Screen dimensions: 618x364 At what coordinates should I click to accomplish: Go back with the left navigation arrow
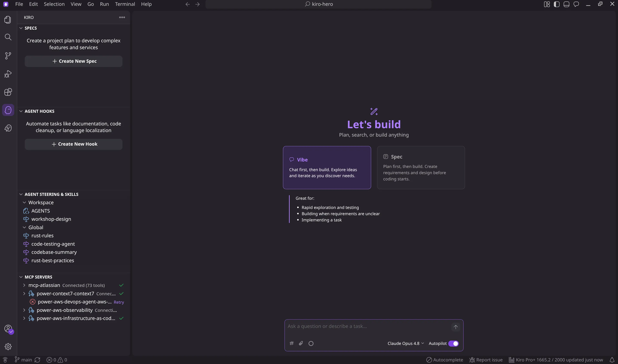[188, 4]
